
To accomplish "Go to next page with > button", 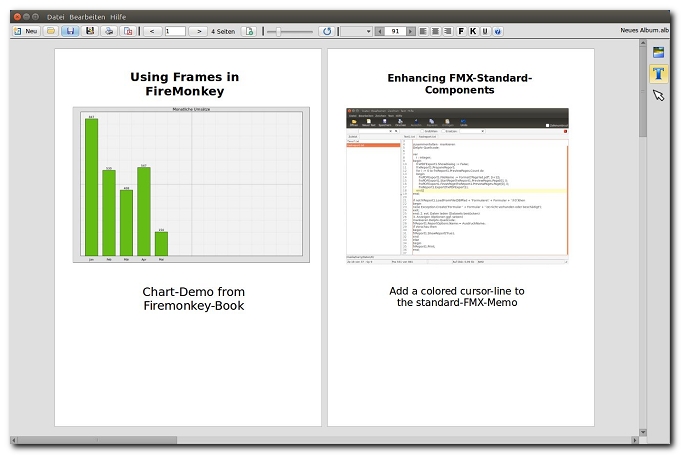I will tap(199, 31).
